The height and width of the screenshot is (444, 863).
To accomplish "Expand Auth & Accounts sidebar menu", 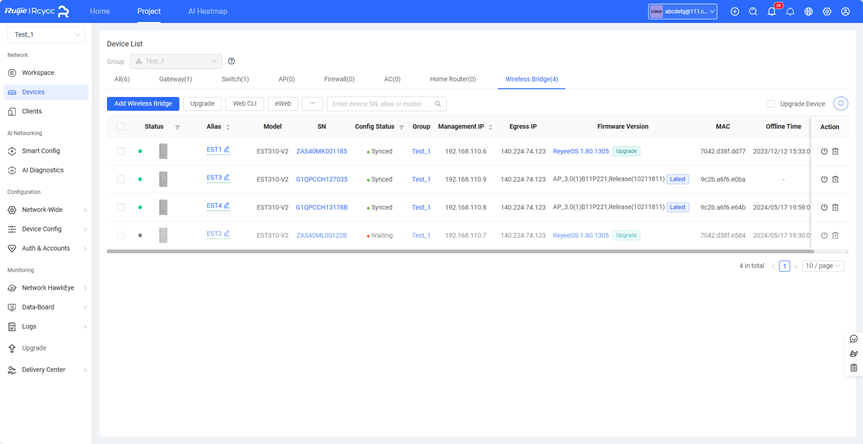I will pyautogui.click(x=46, y=248).
